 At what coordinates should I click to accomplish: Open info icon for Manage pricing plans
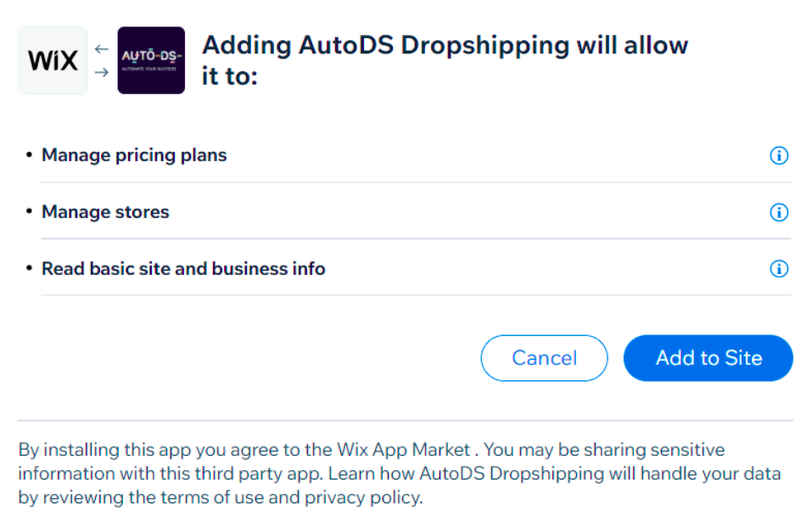point(779,155)
